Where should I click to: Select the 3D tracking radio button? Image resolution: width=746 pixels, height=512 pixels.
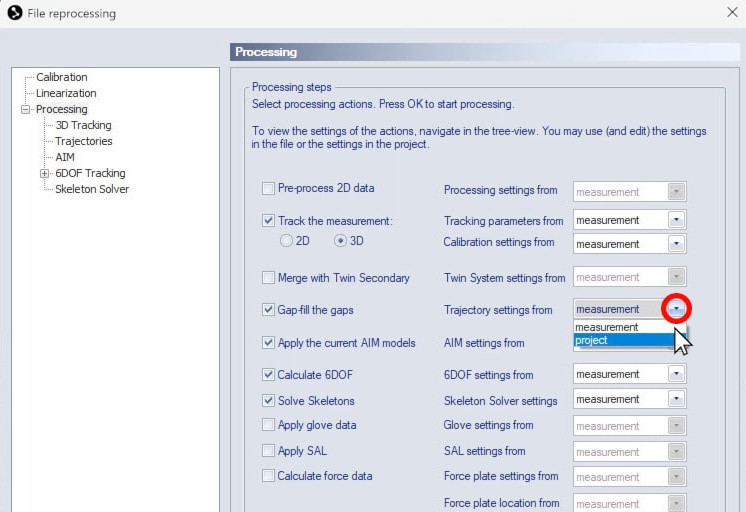(x=341, y=241)
